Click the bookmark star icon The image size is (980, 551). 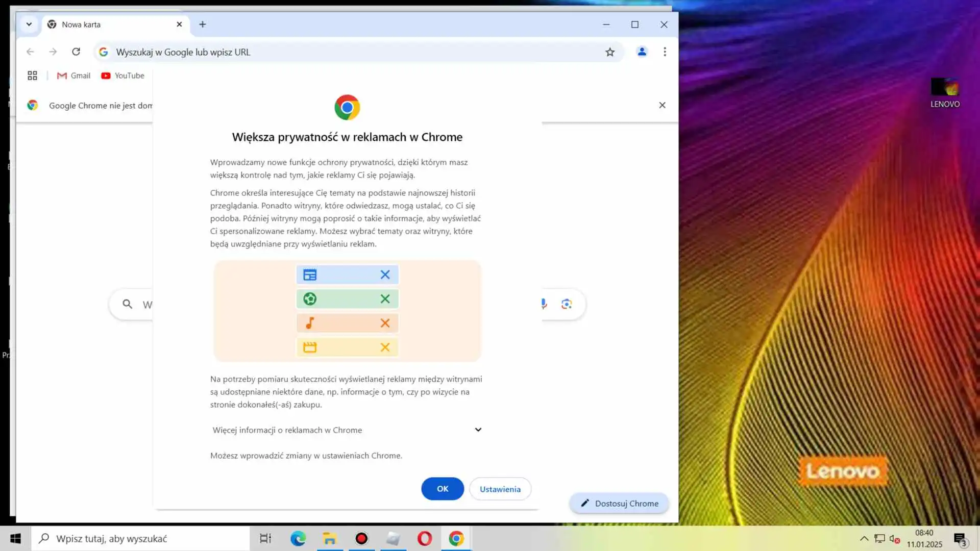tap(610, 52)
